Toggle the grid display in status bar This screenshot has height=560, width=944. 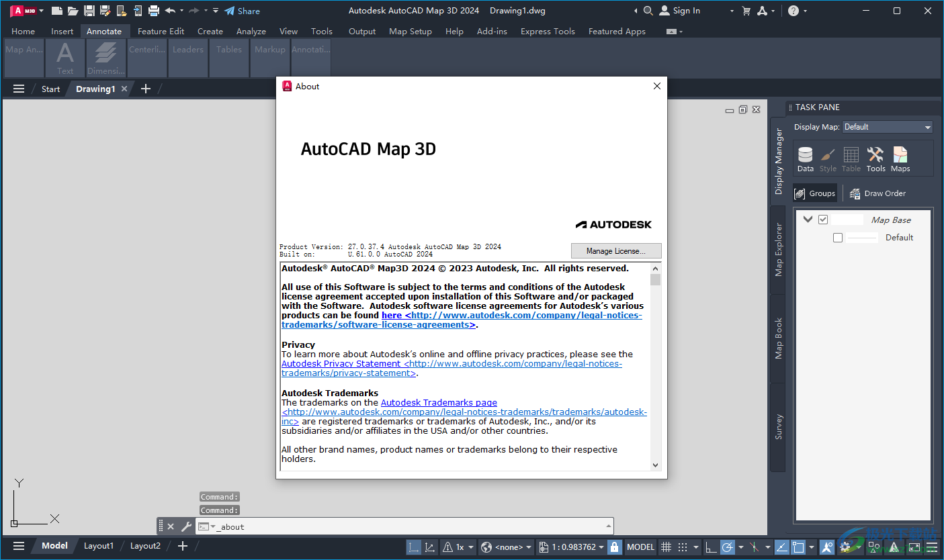666,547
